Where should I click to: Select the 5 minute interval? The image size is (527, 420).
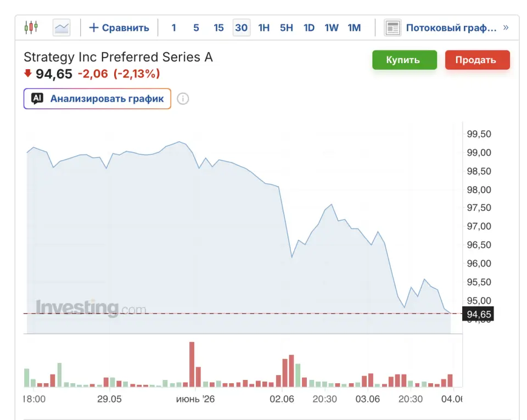click(196, 27)
